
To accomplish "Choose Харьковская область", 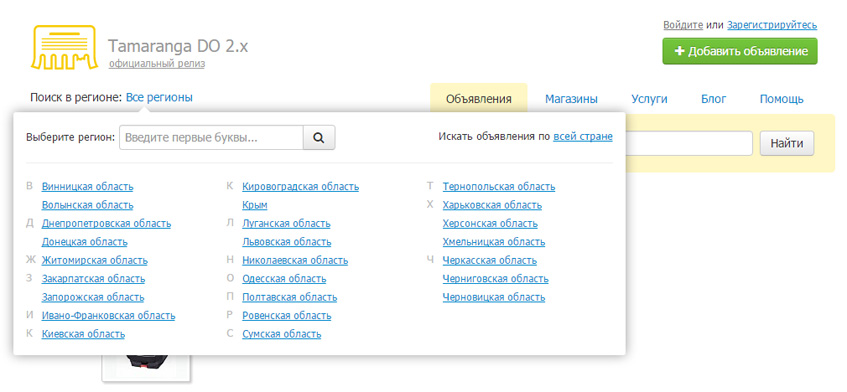I will [x=492, y=205].
